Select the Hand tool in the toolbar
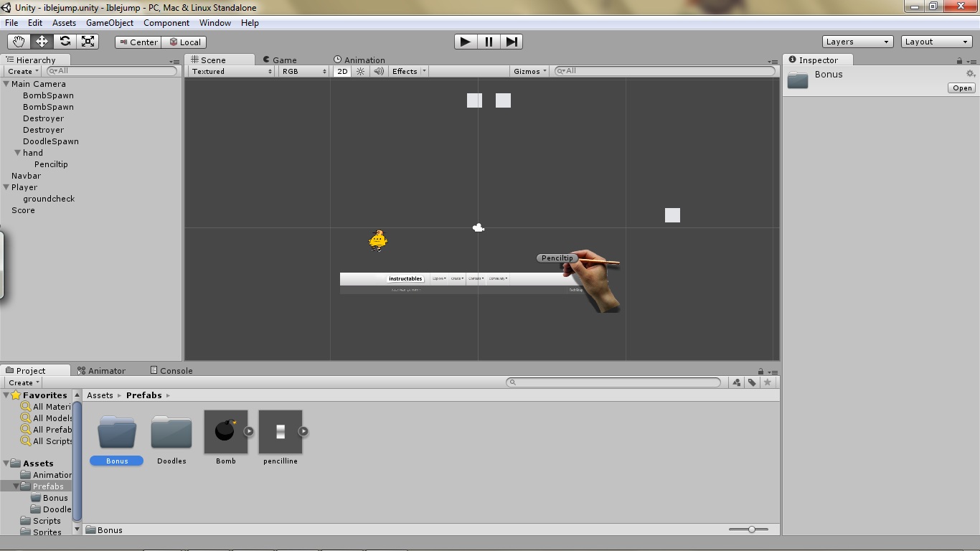Image resolution: width=980 pixels, height=551 pixels. pos(19,42)
